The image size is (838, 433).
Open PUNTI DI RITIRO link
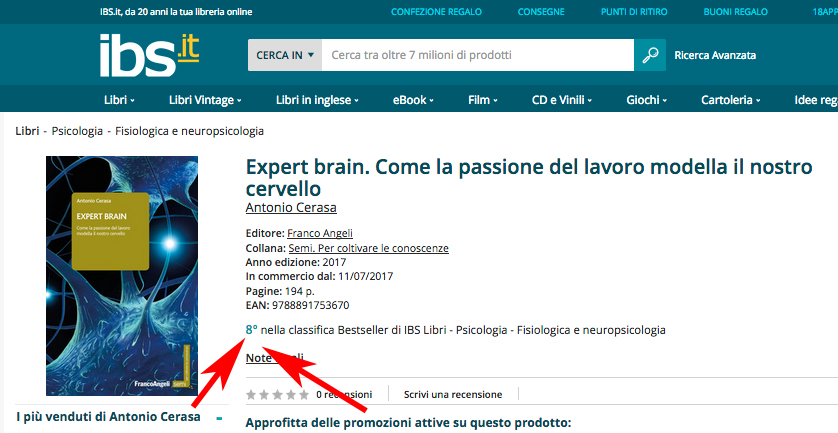pyautogui.click(x=634, y=12)
